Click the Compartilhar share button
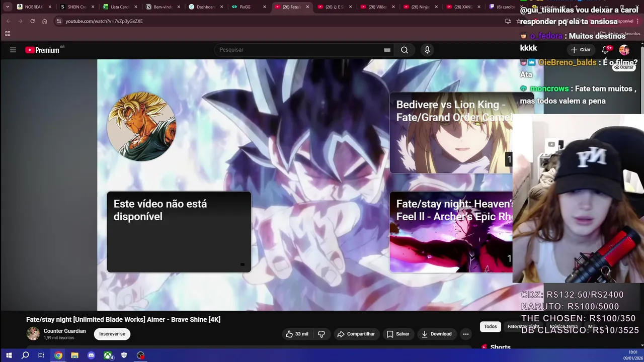This screenshot has height=362, width=644. pyautogui.click(x=356, y=334)
